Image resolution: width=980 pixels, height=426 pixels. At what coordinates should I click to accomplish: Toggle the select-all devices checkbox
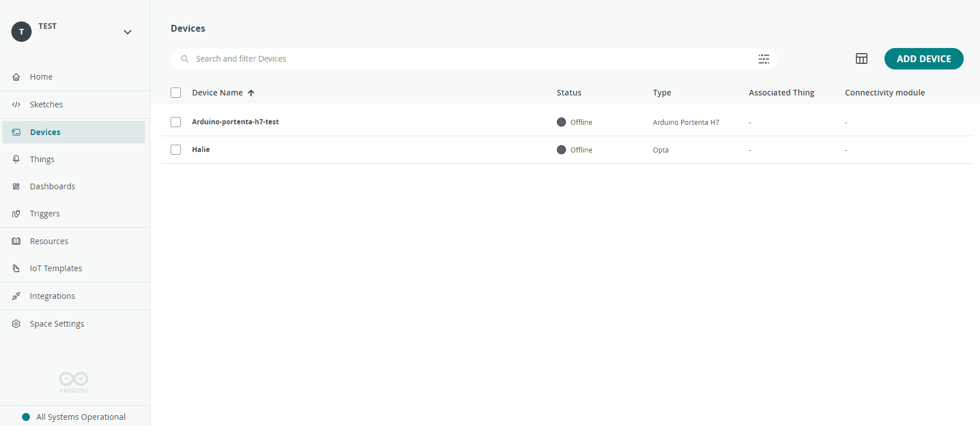pos(176,93)
